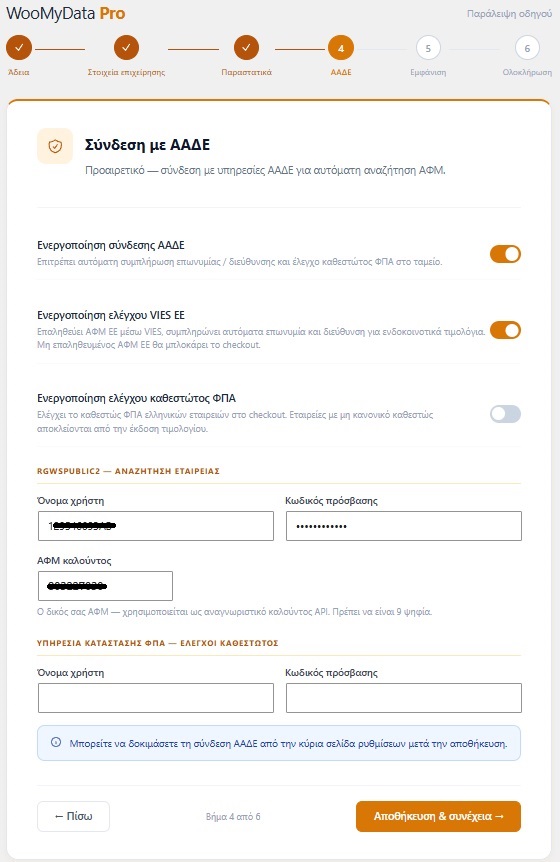Focus the ΦΠΑ service Όνομα χρήστη field
Image resolution: width=560 pixels, height=862 pixels.
tap(156, 698)
